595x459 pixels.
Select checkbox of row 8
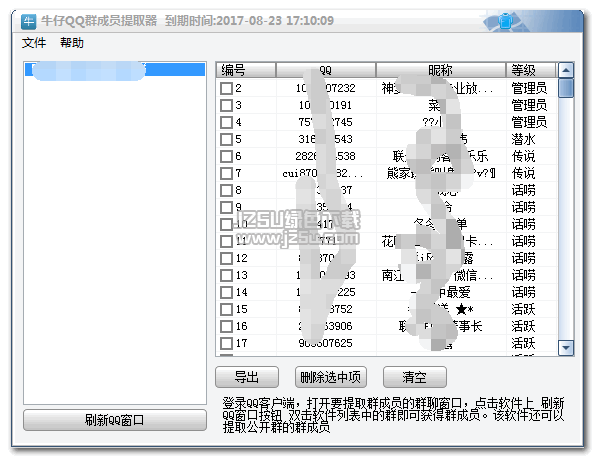coord(226,190)
